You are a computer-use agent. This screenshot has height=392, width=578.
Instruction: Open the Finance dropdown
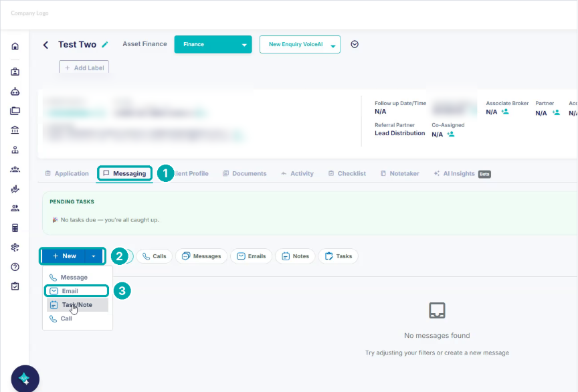click(x=213, y=44)
